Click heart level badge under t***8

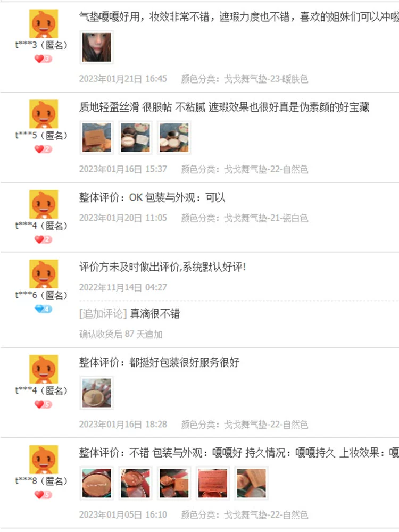43,495
